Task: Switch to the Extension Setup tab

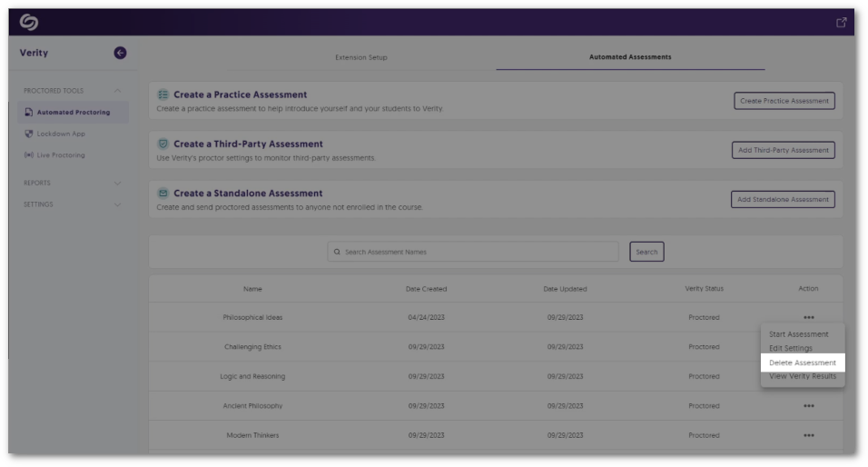Action: 361,57
